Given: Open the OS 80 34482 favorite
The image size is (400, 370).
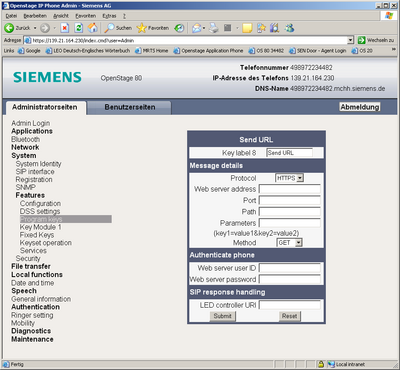Looking at the screenshot, I should (266, 51).
